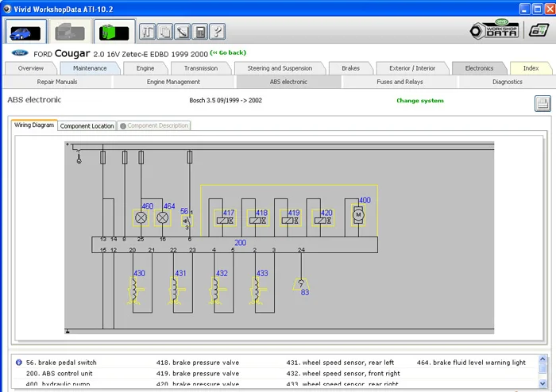Select hydraulic pump motor 400 symbol

(358, 214)
